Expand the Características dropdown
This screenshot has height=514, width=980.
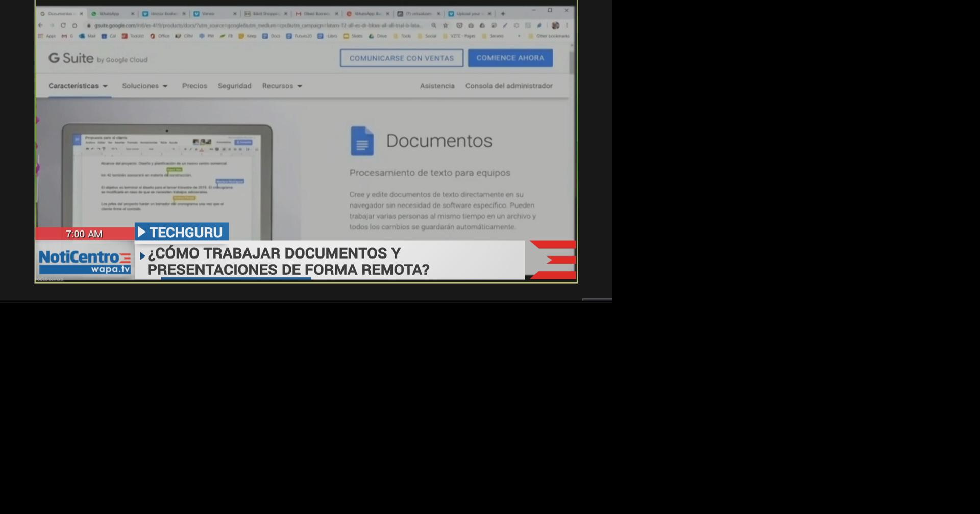tap(78, 86)
